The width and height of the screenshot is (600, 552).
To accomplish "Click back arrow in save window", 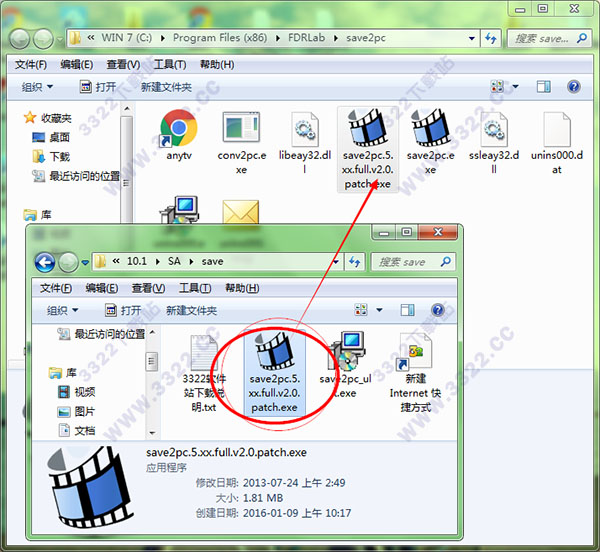I will 45,262.
